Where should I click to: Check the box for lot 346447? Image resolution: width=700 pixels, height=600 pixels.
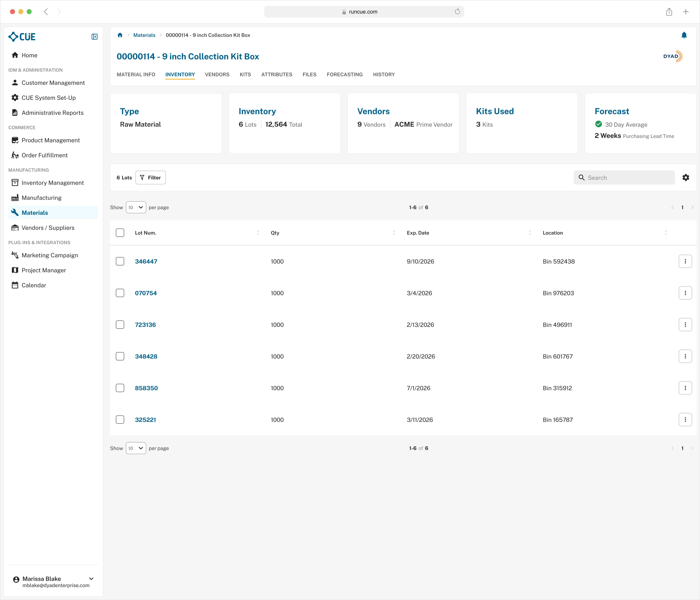pos(120,261)
